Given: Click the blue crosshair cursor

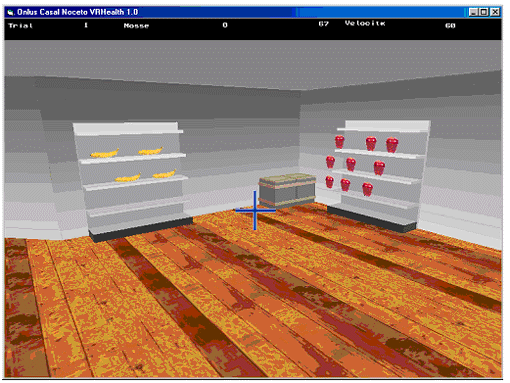Looking at the screenshot, I should [x=255, y=210].
